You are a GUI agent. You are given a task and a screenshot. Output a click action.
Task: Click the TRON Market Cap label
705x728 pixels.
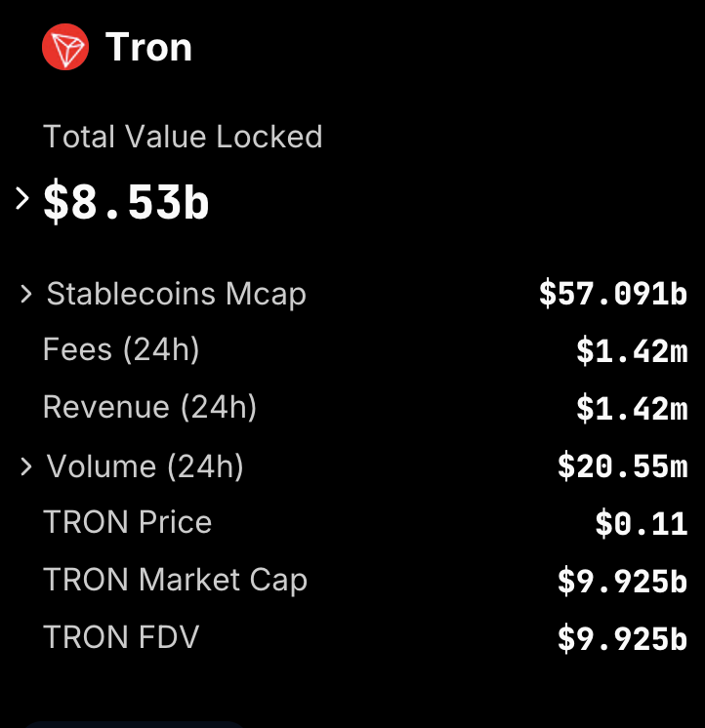pos(175,580)
